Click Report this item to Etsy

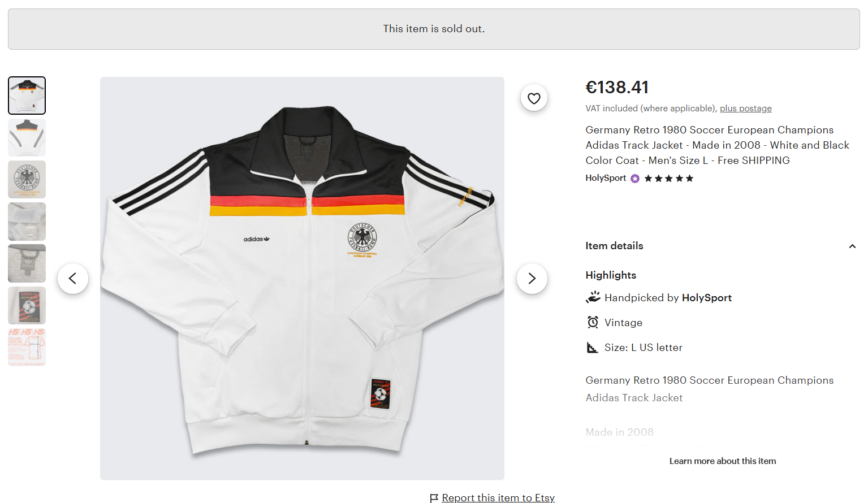tap(498, 497)
